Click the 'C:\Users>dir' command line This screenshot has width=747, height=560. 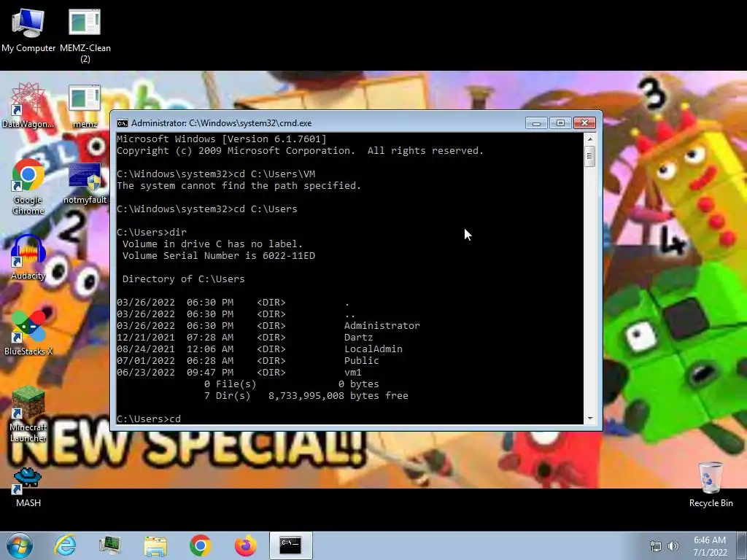(152, 233)
